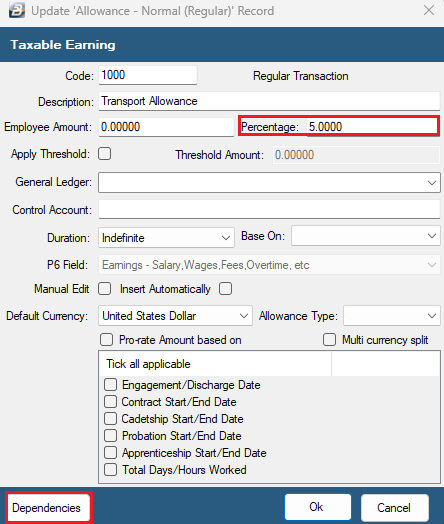Click the Cancel button
Image resolution: width=444 pixels, height=524 pixels.
(x=395, y=508)
